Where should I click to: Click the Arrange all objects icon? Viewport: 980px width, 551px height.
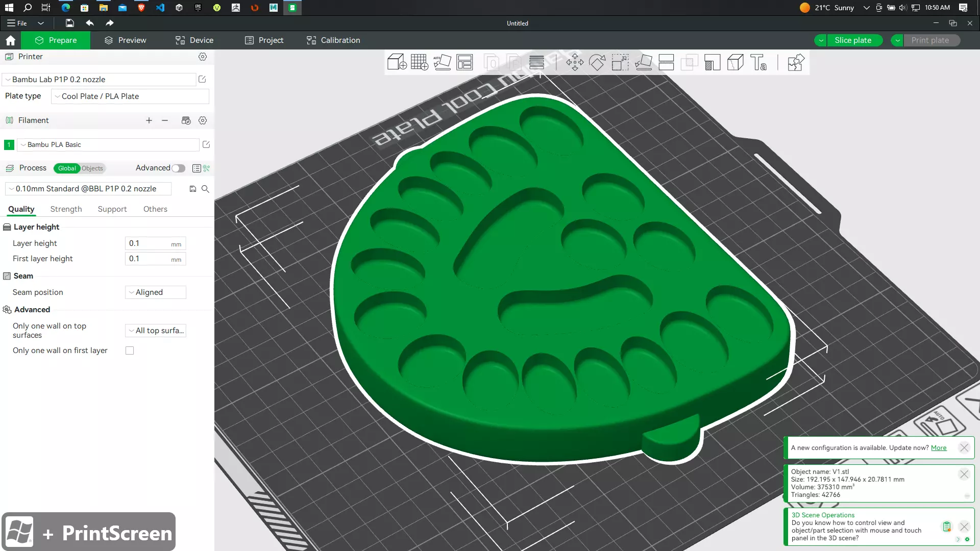pyautogui.click(x=464, y=62)
